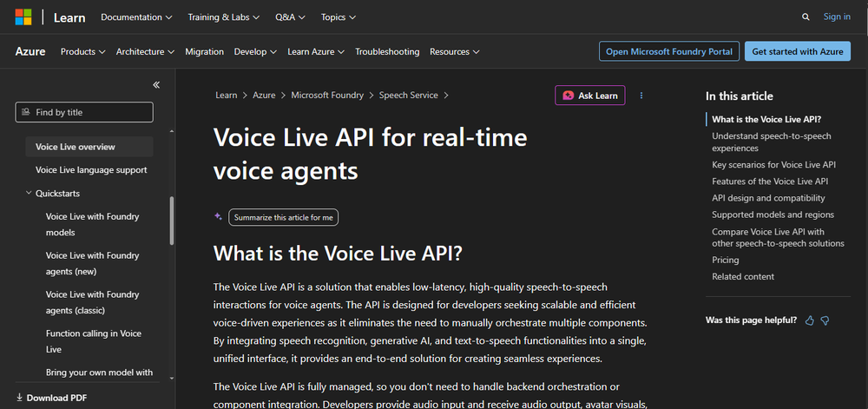Open the Learn Azure dropdown

coord(316,51)
